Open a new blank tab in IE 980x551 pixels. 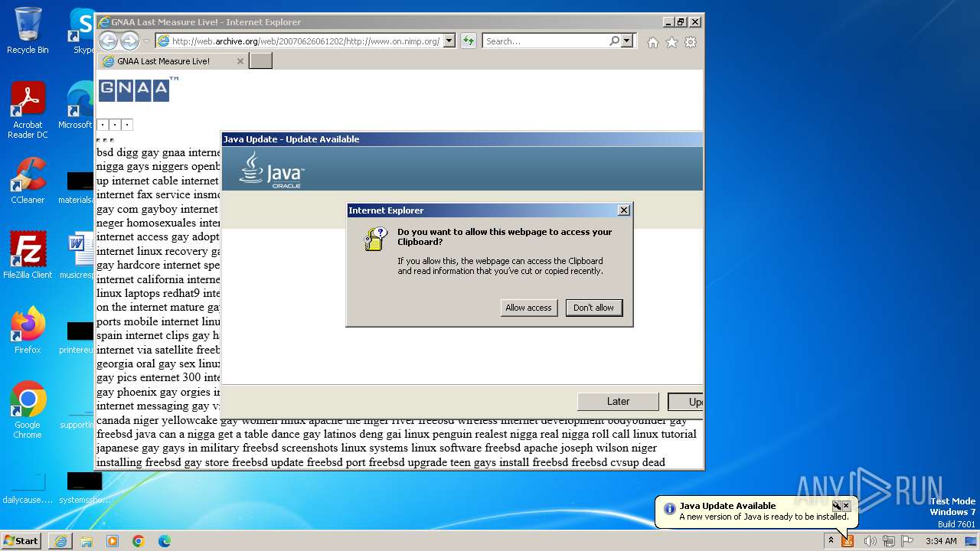260,61
